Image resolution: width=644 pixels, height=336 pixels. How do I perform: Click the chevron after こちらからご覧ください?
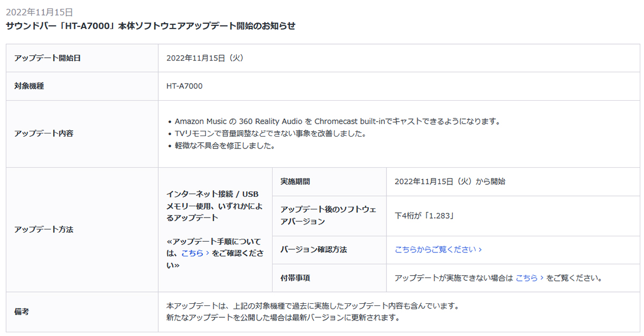[480, 250]
